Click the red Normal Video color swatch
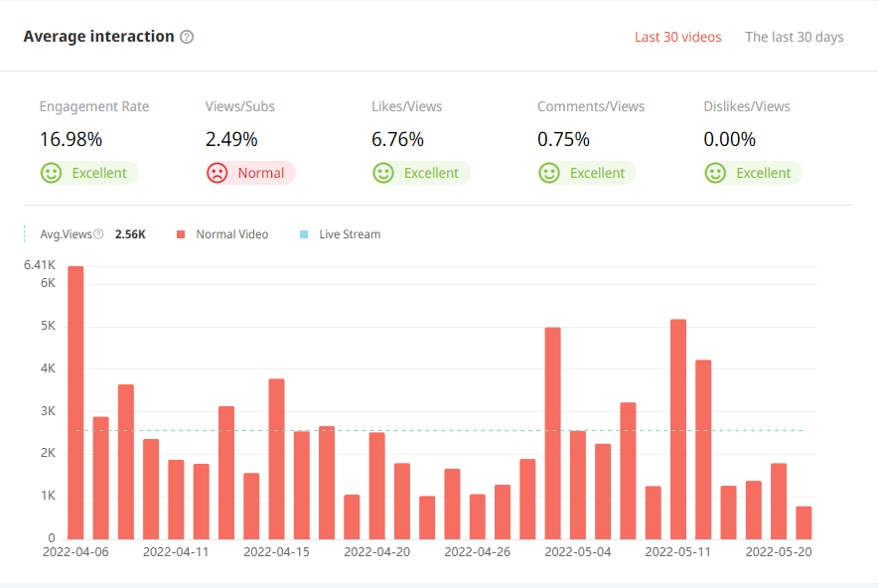 181,234
